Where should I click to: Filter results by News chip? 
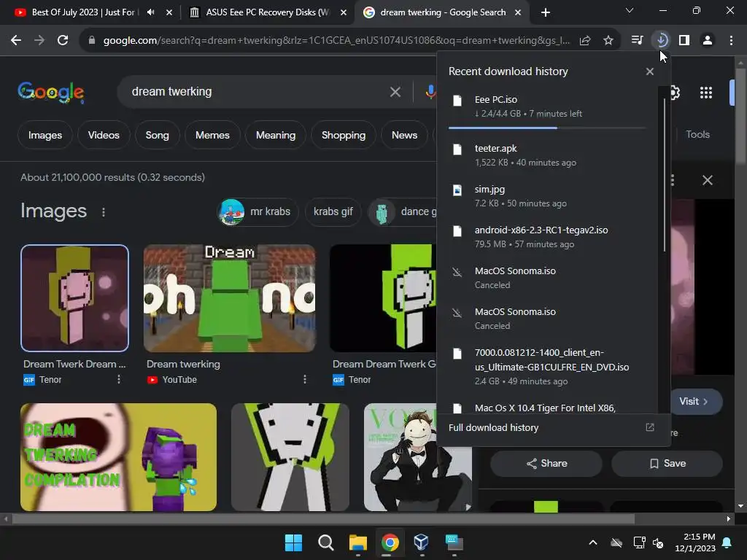(404, 135)
